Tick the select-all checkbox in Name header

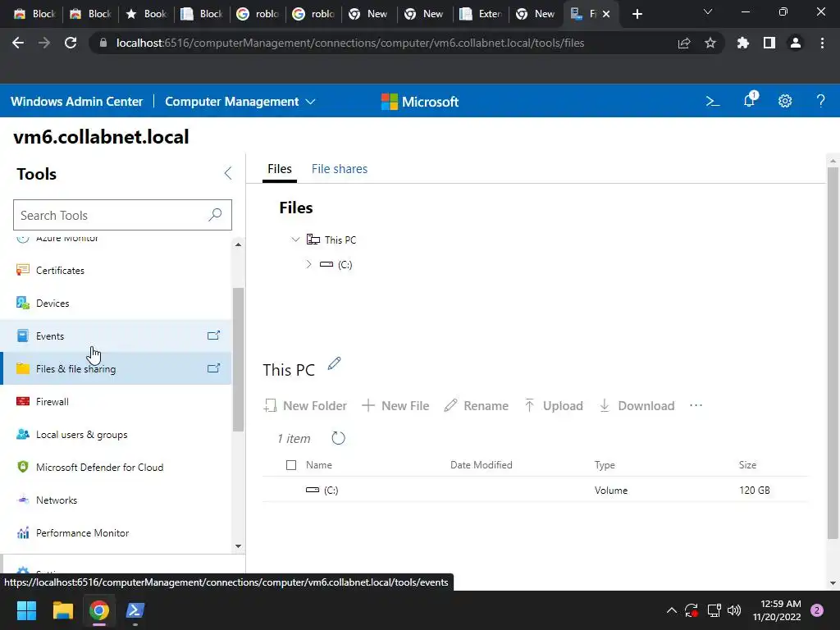(x=291, y=465)
